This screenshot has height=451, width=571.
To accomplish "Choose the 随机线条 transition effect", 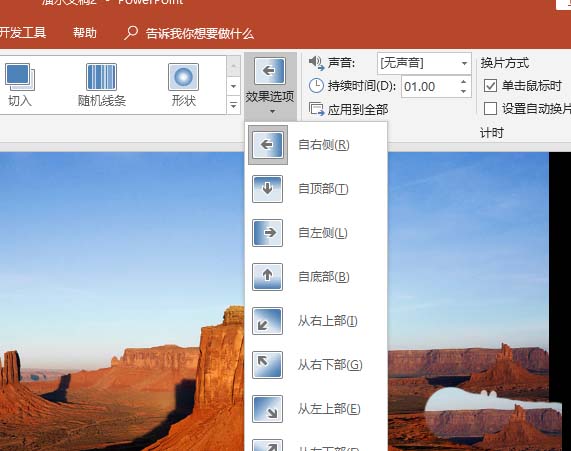I will 102,85.
